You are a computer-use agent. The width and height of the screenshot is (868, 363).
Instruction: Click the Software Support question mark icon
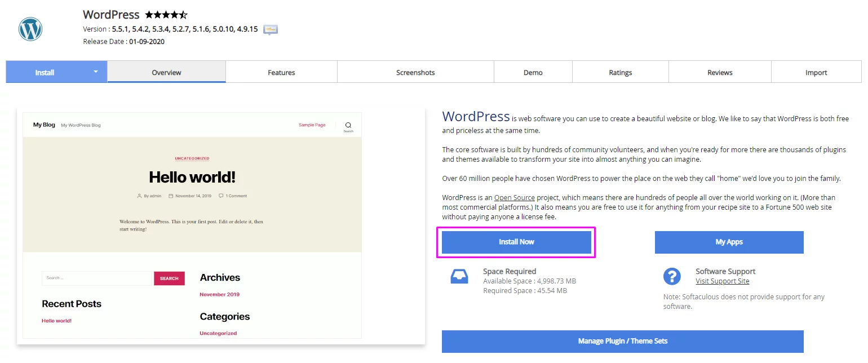(x=672, y=276)
